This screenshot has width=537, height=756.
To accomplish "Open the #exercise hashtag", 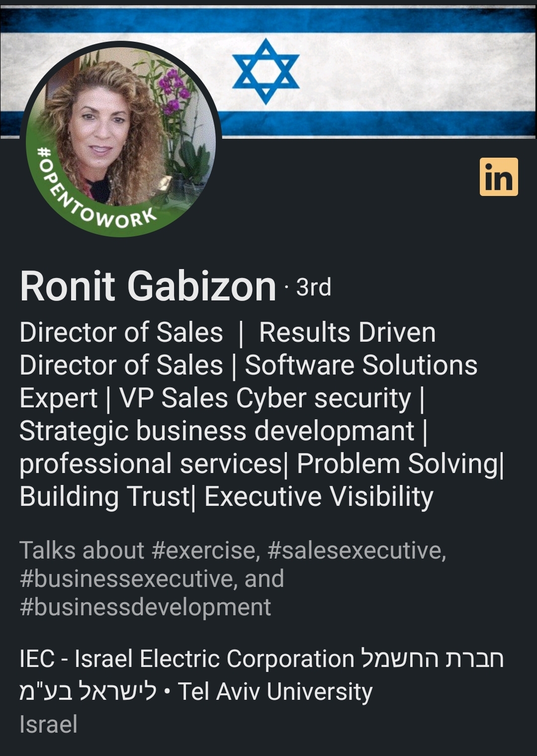I will click(x=204, y=551).
